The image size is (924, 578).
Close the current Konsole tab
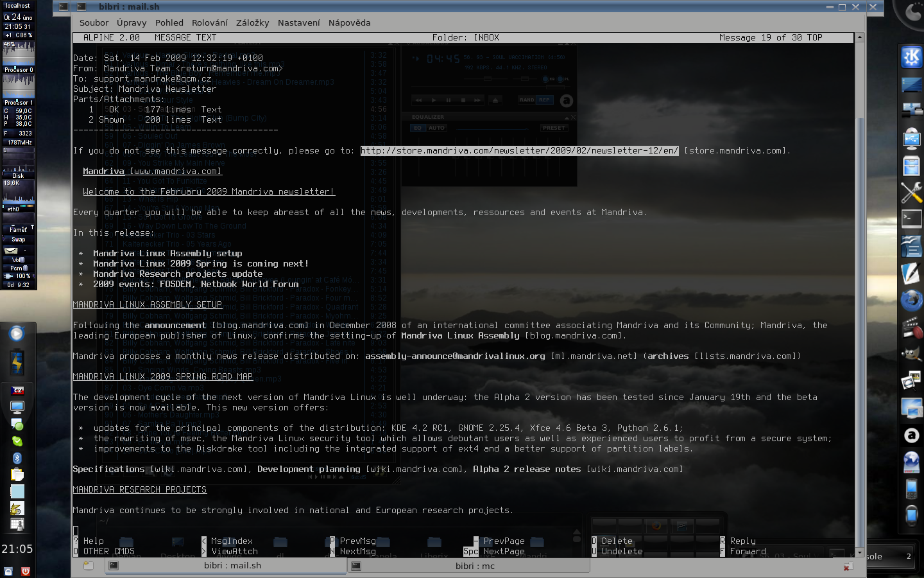click(x=848, y=566)
